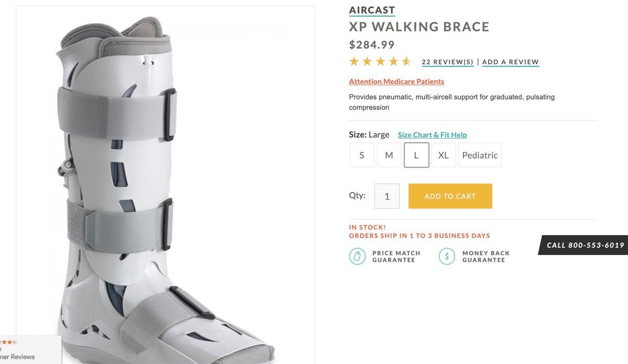Open Attention Medicare Patients notice

396,82
